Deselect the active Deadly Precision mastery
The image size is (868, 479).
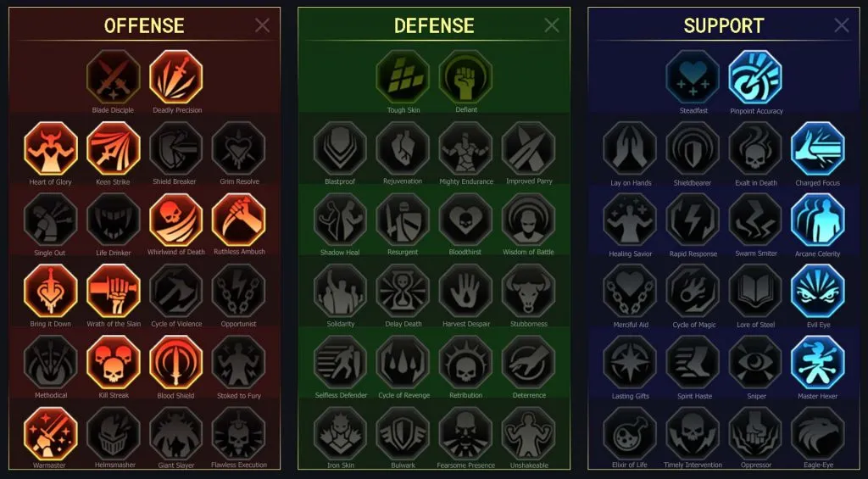(x=176, y=77)
